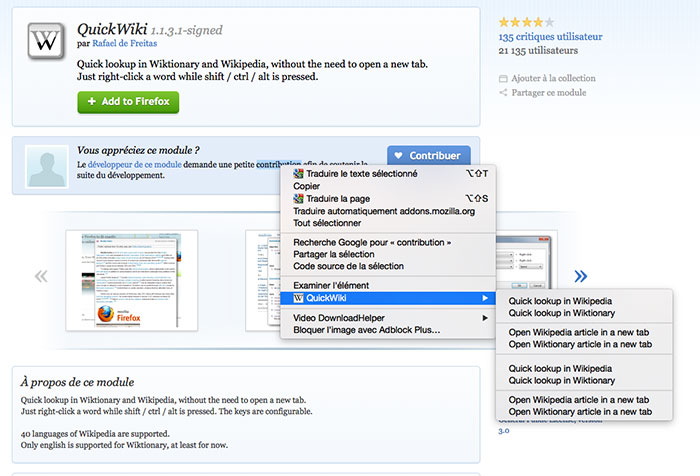Click the développeur de ce module link

pos(135,164)
